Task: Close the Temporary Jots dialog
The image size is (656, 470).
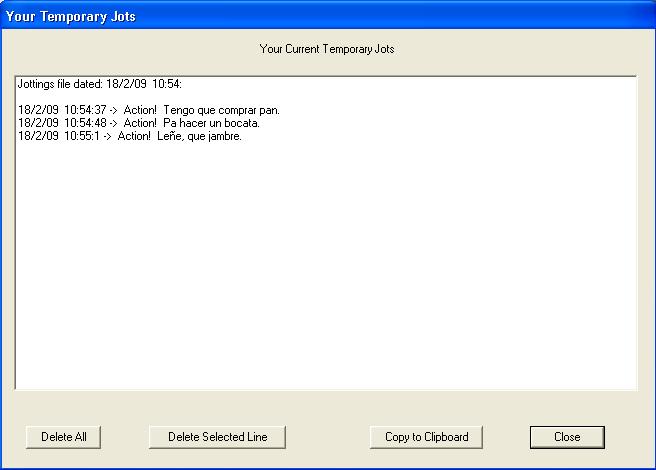Action: [x=567, y=437]
